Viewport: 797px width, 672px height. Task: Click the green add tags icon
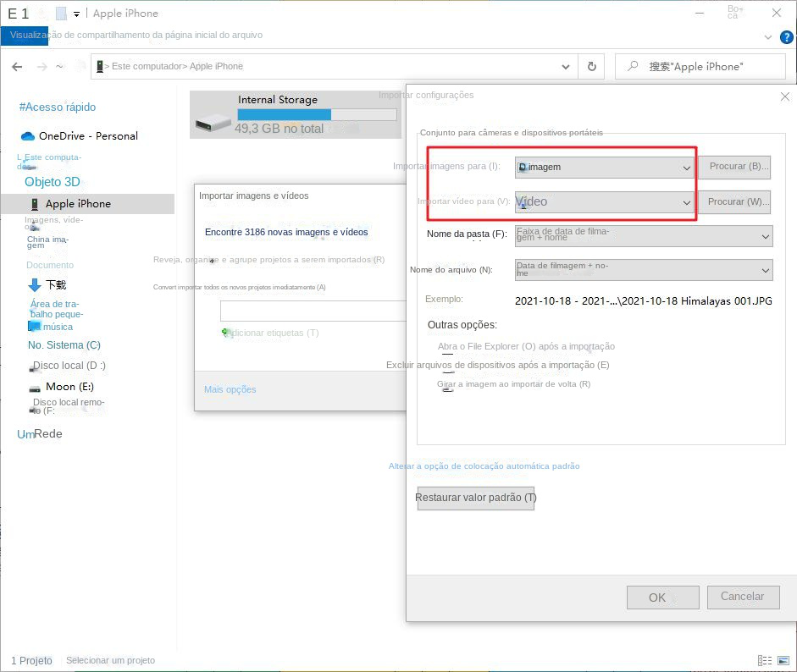click(225, 332)
